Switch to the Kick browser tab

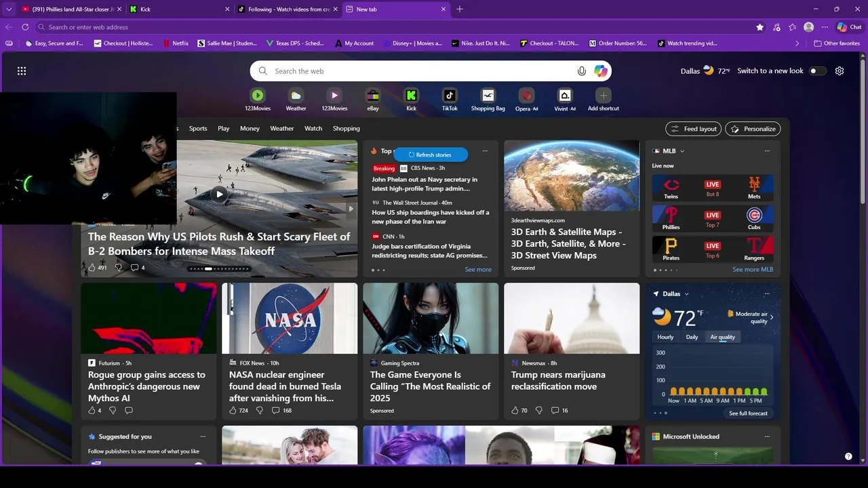coord(180,9)
